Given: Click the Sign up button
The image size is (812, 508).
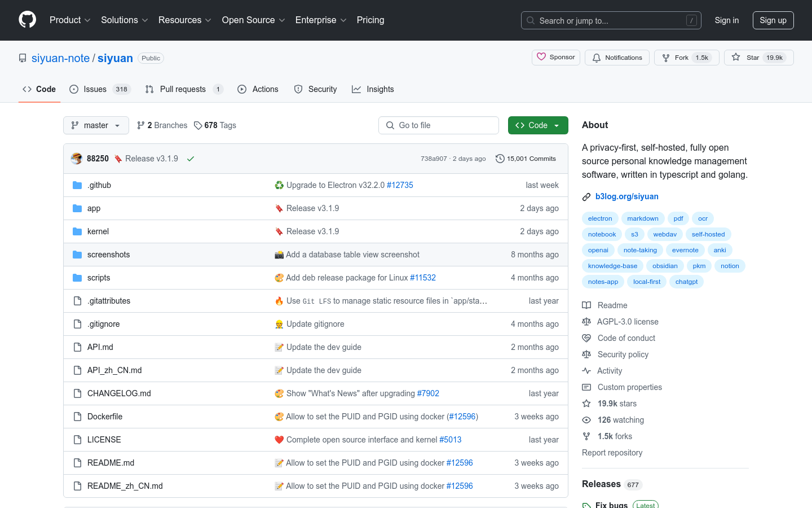Looking at the screenshot, I should coord(773,20).
